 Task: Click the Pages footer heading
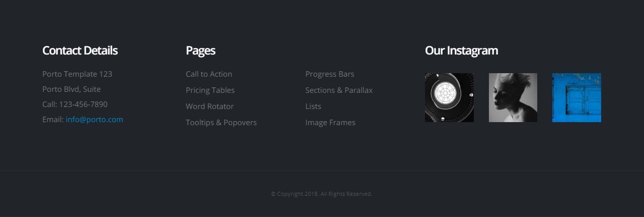(x=200, y=50)
